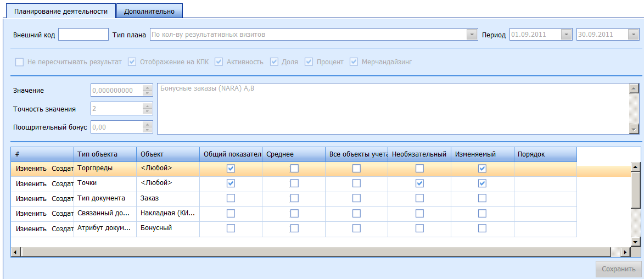Increase Значение with the up spinner arrow
Image resolution: width=644 pixels, height=279 pixels.
tap(147, 88)
